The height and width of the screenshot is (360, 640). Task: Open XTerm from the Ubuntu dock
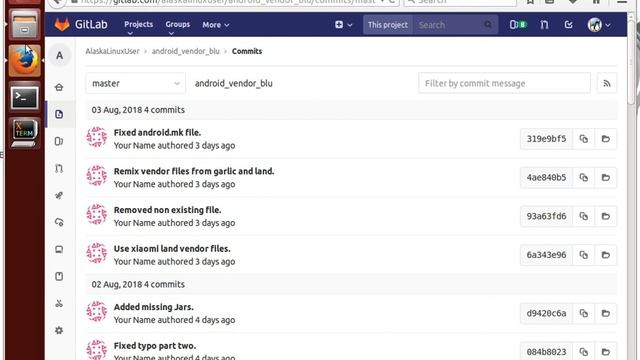(x=24, y=133)
